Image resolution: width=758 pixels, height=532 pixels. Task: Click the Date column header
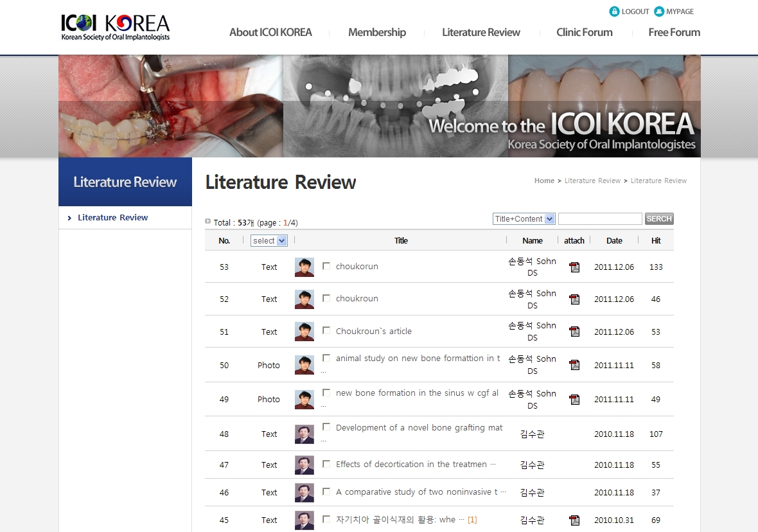coord(614,241)
